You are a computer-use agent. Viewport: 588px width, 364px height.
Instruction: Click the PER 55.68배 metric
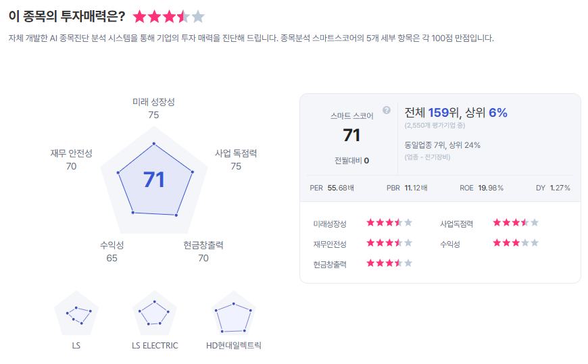click(332, 188)
